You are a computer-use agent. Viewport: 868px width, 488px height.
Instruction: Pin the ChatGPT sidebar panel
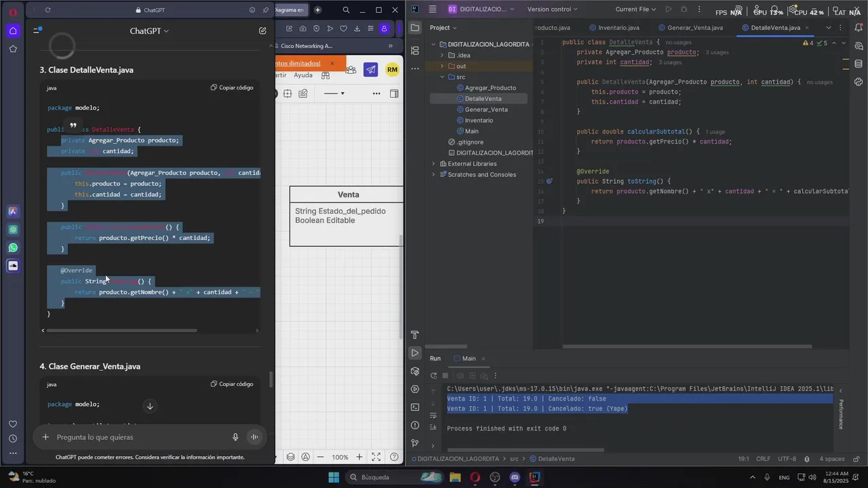pyautogui.click(x=266, y=10)
